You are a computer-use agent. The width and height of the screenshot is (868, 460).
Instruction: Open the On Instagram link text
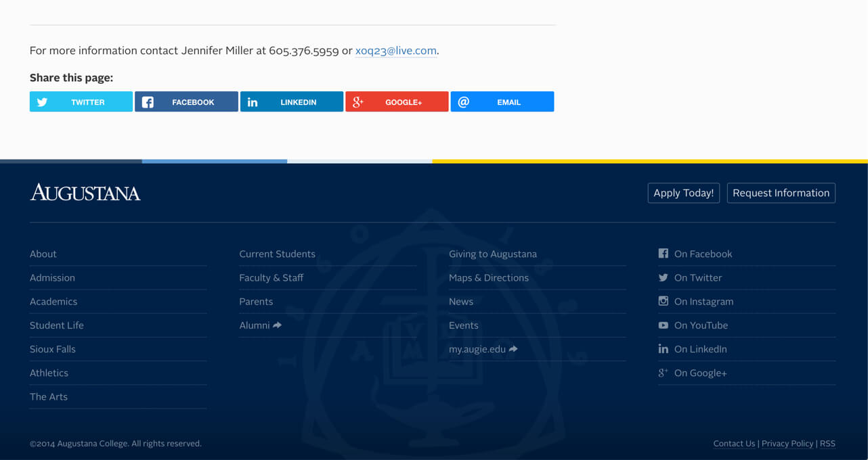pyautogui.click(x=704, y=301)
